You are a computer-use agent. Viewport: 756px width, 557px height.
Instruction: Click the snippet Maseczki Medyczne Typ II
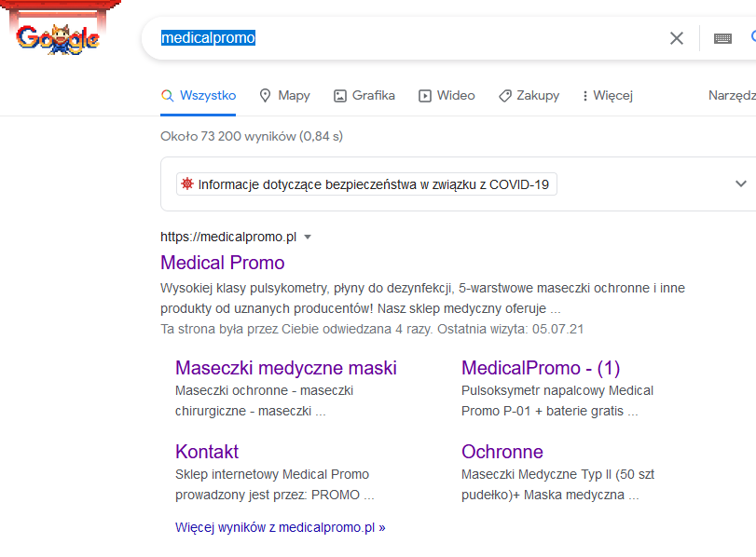(x=557, y=484)
